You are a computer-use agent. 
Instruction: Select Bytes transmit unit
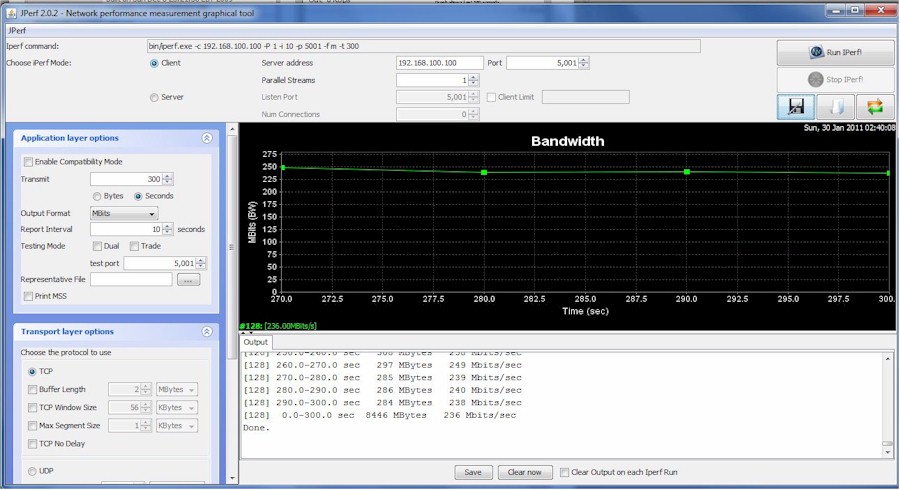tap(97, 196)
